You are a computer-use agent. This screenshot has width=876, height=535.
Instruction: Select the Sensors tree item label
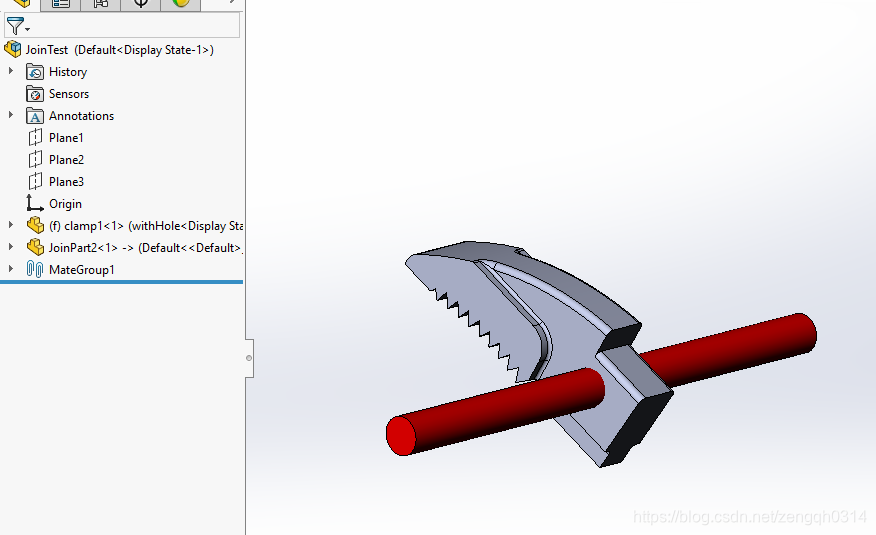69,94
